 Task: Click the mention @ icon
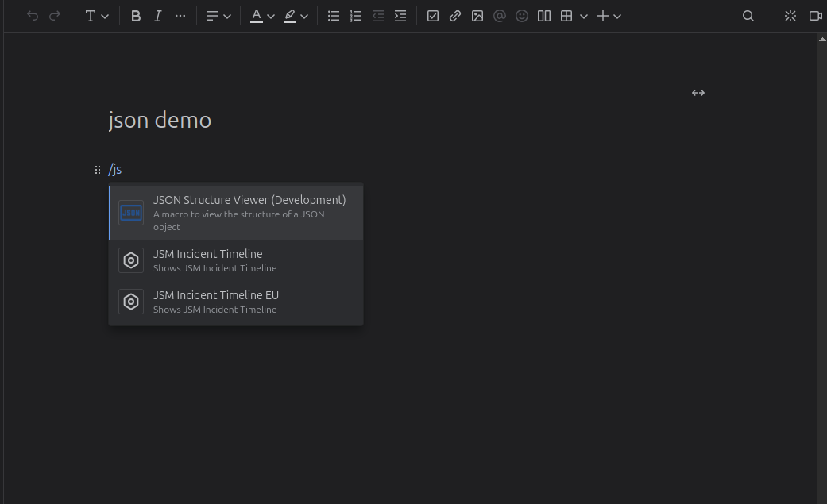pos(500,16)
